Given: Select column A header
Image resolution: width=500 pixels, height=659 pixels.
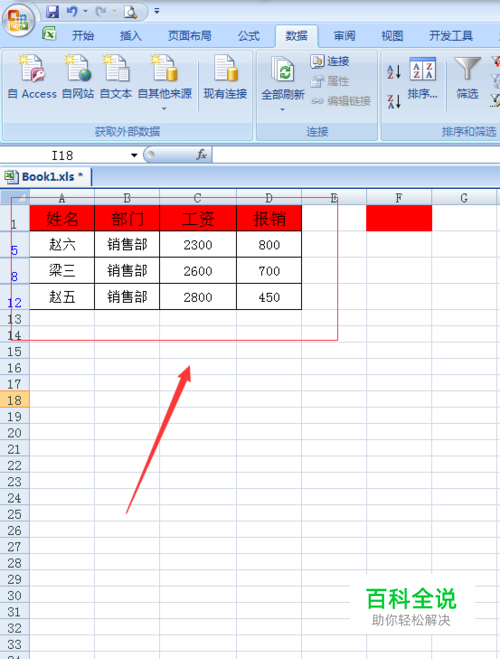Looking at the screenshot, I should coord(62,198).
